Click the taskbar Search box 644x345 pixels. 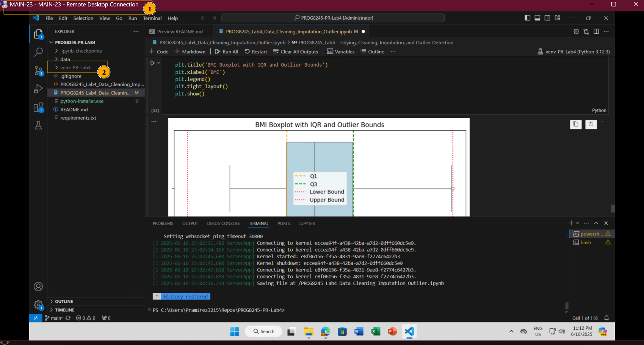(263, 331)
